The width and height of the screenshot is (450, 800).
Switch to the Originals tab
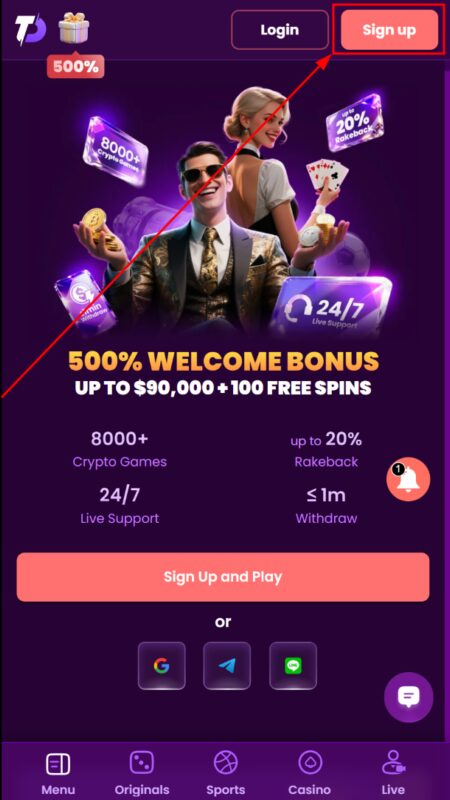(142, 773)
